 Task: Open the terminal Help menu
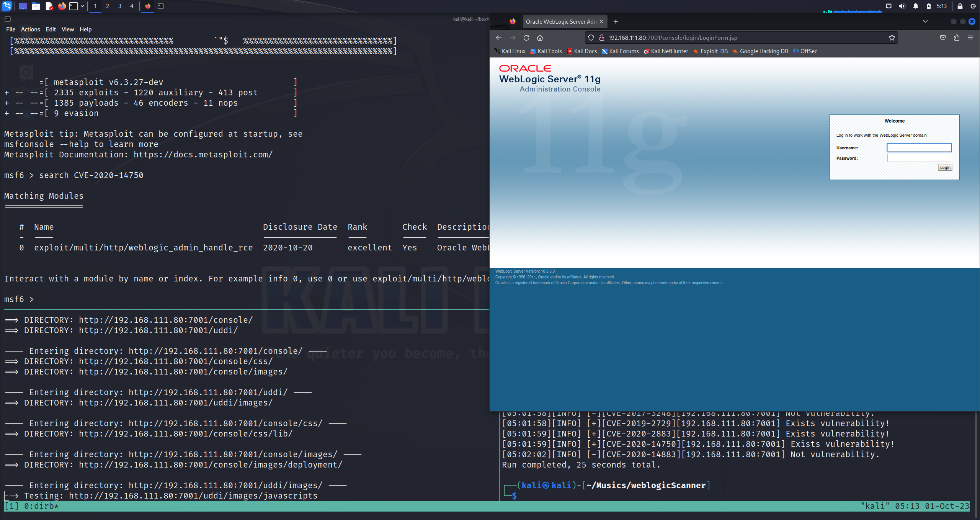point(85,29)
